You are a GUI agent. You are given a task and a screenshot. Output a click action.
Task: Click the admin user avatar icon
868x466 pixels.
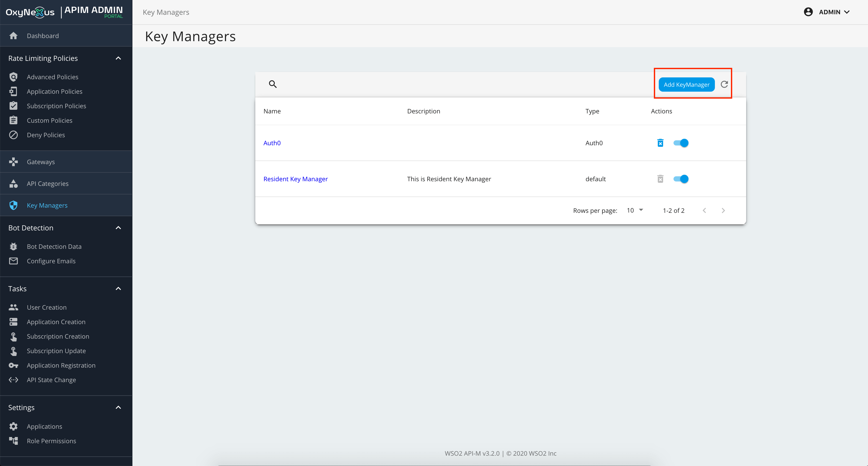click(x=808, y=12)
